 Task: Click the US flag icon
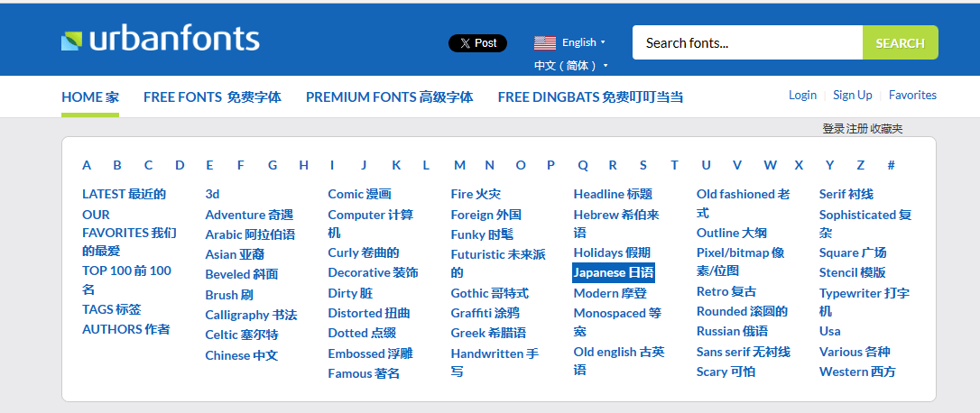[x=544, y=42]
